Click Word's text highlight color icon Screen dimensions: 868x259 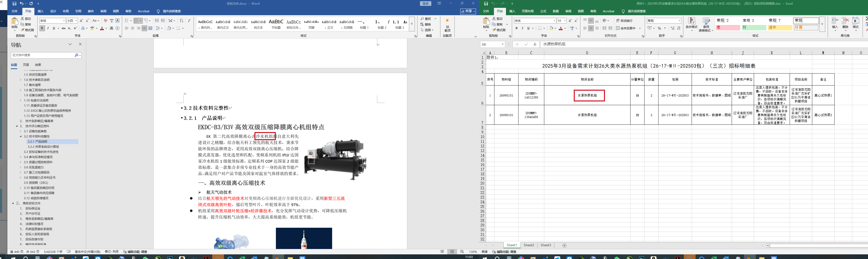click(x=92, y=28)
